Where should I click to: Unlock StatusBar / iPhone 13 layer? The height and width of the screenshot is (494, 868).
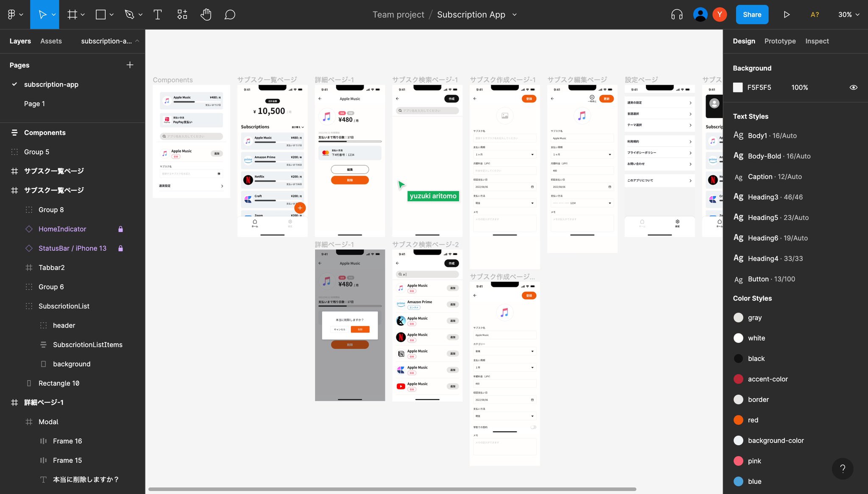(x=120, y=248)
